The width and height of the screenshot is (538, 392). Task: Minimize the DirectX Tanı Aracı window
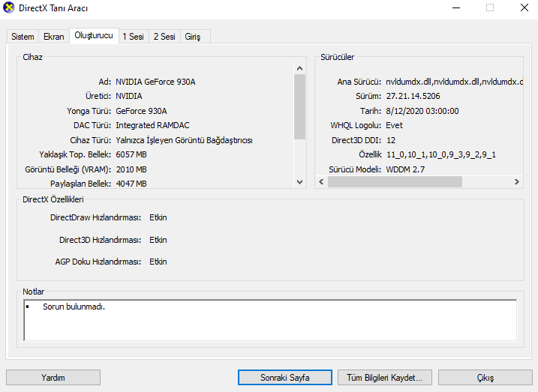[456, 8]
